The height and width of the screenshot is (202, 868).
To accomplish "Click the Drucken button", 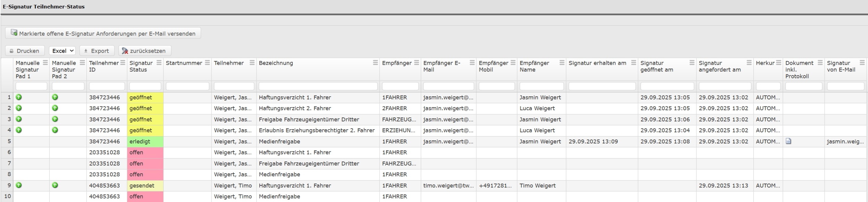I will [25, 51].
